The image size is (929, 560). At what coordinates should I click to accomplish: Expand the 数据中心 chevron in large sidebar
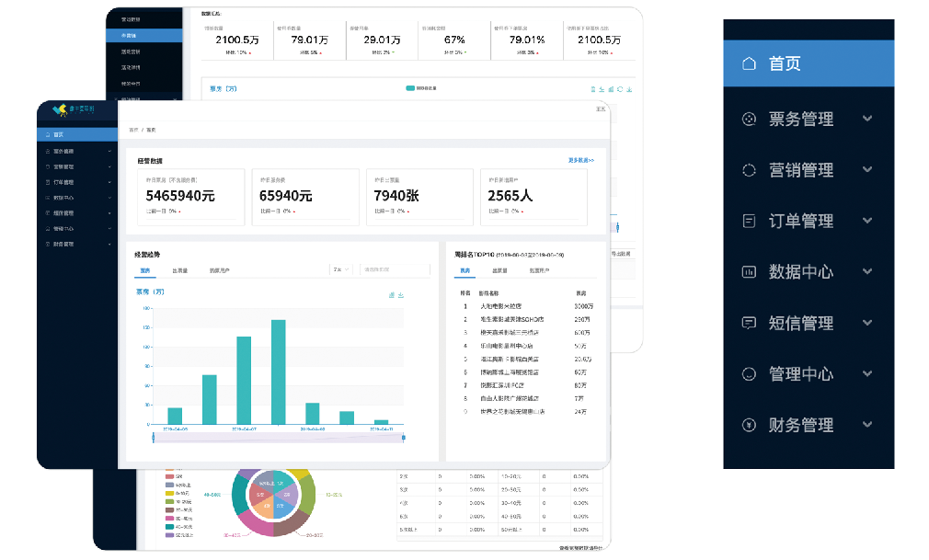(866, 272)
